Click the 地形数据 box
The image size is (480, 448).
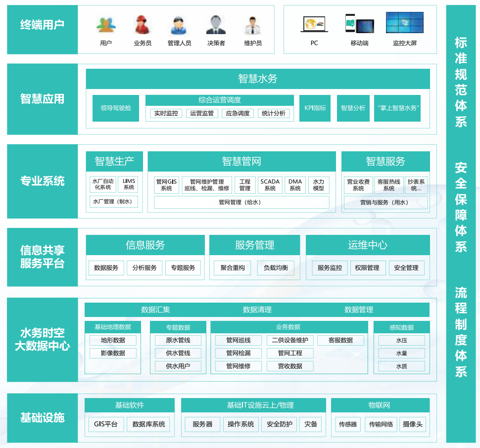113,340
